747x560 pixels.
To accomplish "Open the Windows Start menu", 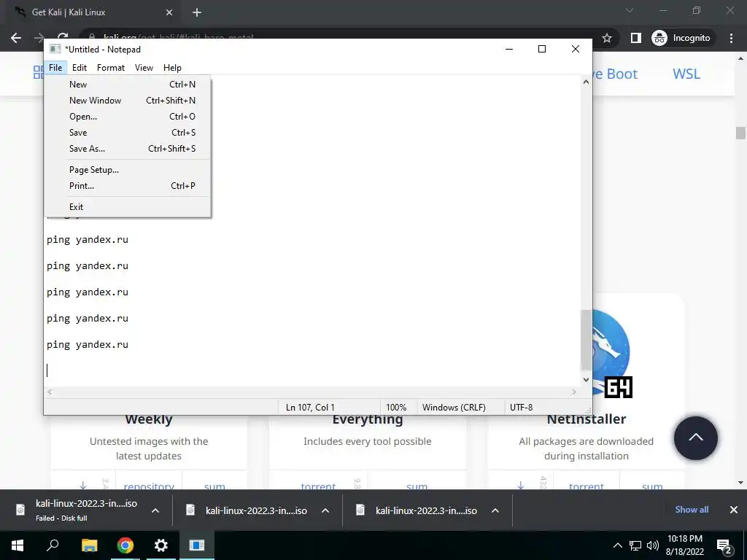I will pos(18,545).
